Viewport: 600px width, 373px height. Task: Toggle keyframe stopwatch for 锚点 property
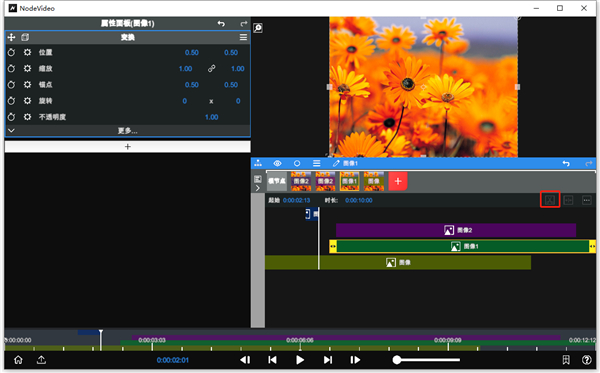pos(11,85)
